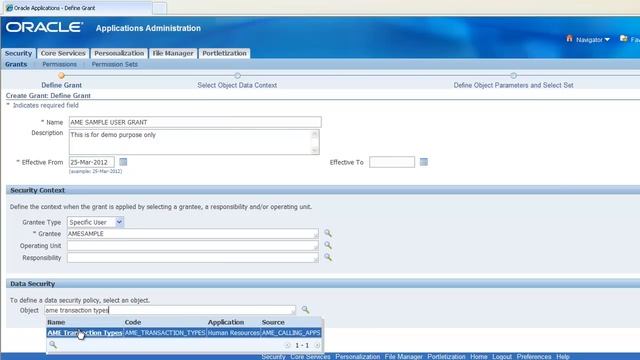The width and height of the screenshot is (640, 360).
Task: Search for a Grantee with magnifier icon
Action: (328, 233)
